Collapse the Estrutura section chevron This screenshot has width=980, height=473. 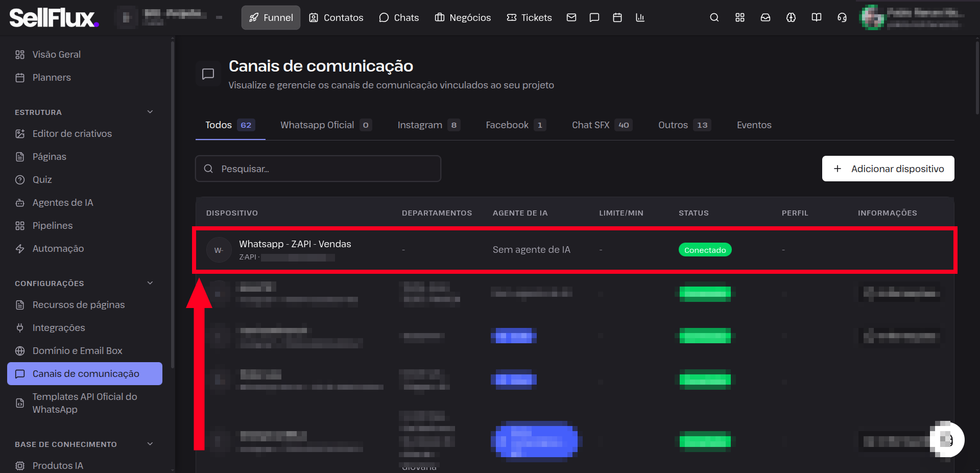150,112
